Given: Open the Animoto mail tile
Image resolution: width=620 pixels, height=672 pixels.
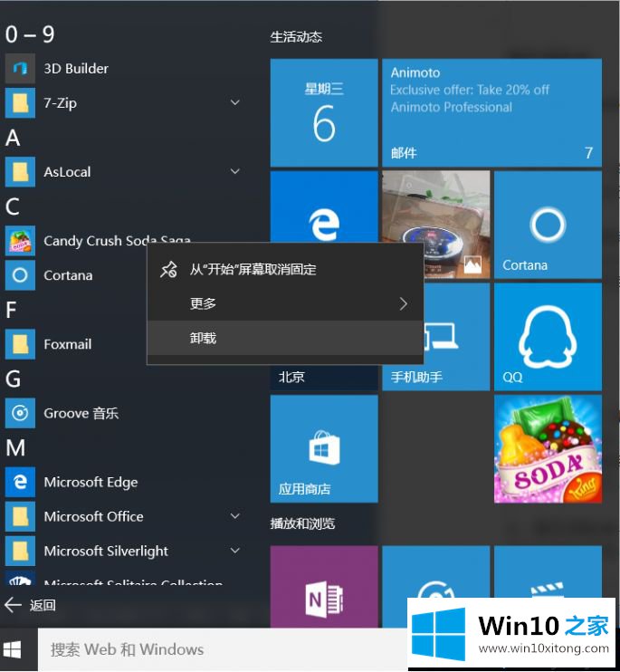Looking at the screenshot, I should point(492,112).
